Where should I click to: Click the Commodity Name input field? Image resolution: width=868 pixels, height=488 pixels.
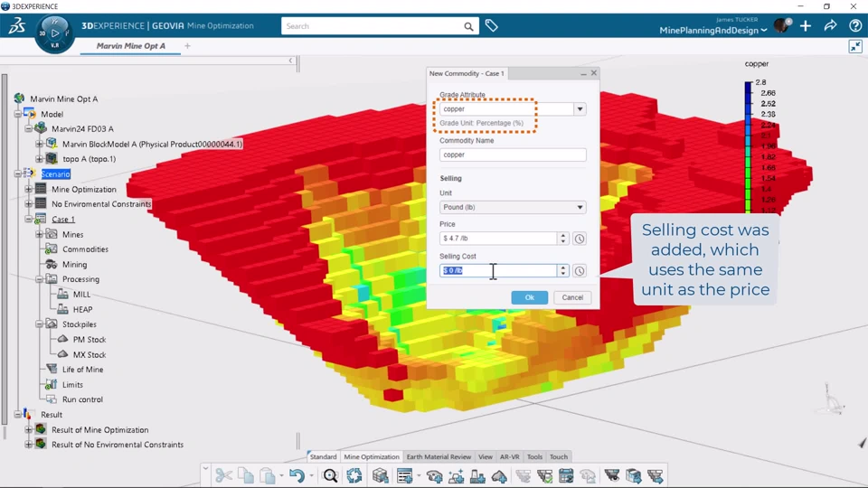point(513,155)
